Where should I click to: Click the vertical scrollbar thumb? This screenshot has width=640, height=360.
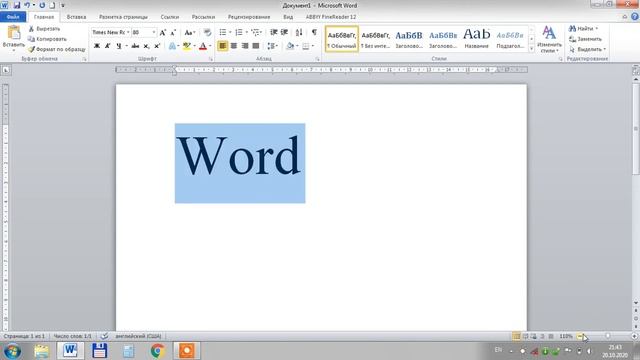(636, 129)
